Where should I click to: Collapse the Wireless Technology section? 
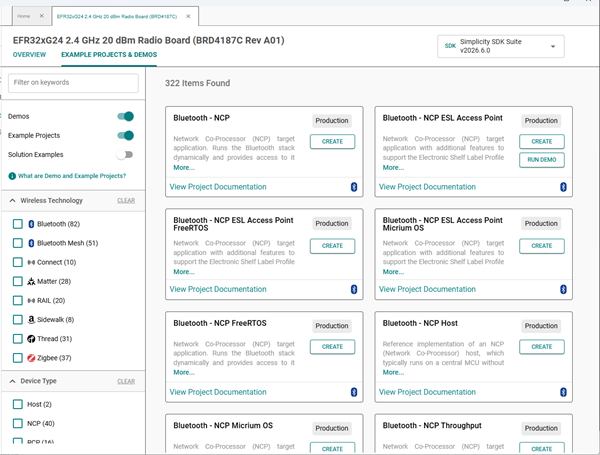coord(13,201)
